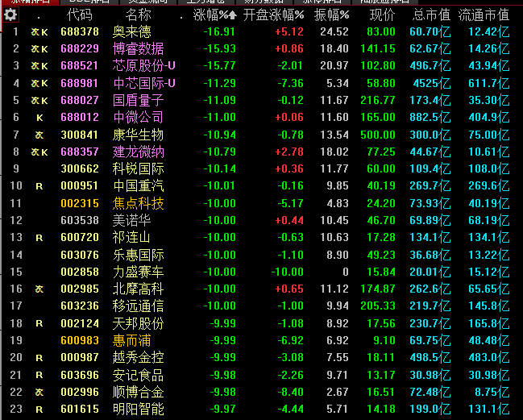Sort by the 流通市值 column header
The image size is (523, 420).
(484, 15)
